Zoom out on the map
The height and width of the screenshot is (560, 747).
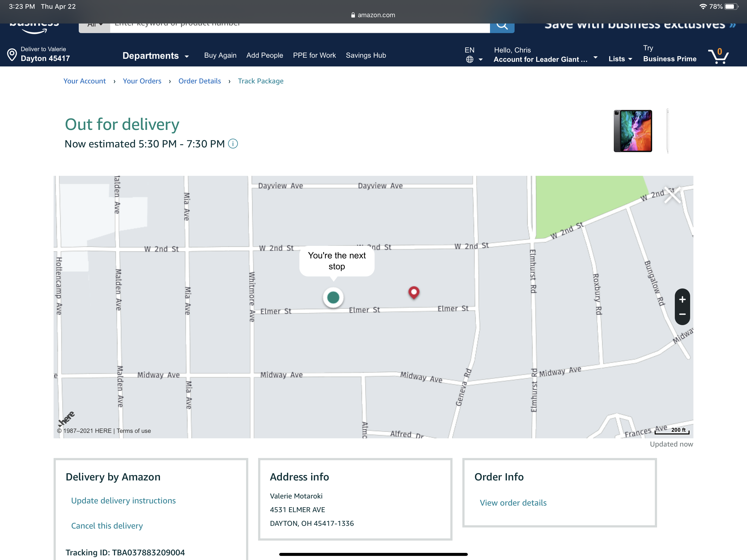point(682,314)
